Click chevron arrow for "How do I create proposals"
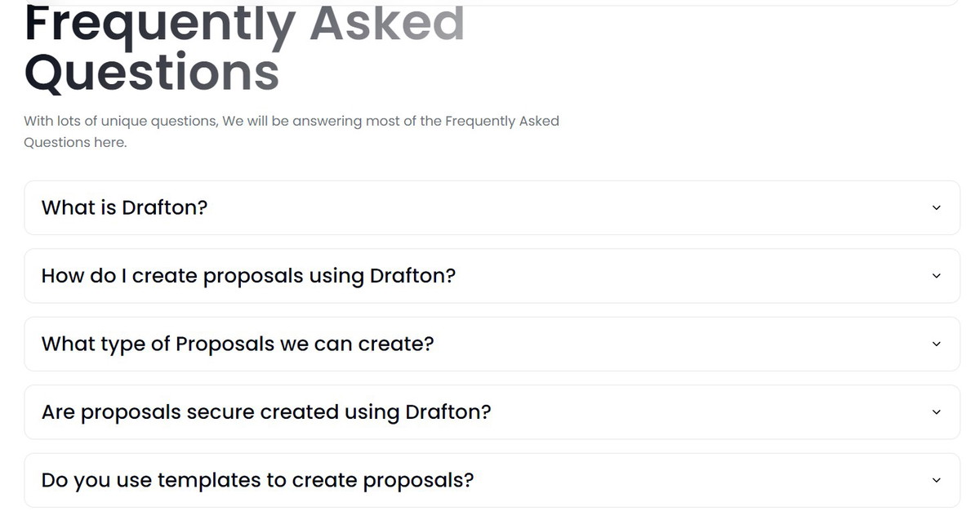Image resolution: width=980 pixels, height=529 pixels. (x=936, y=276)
